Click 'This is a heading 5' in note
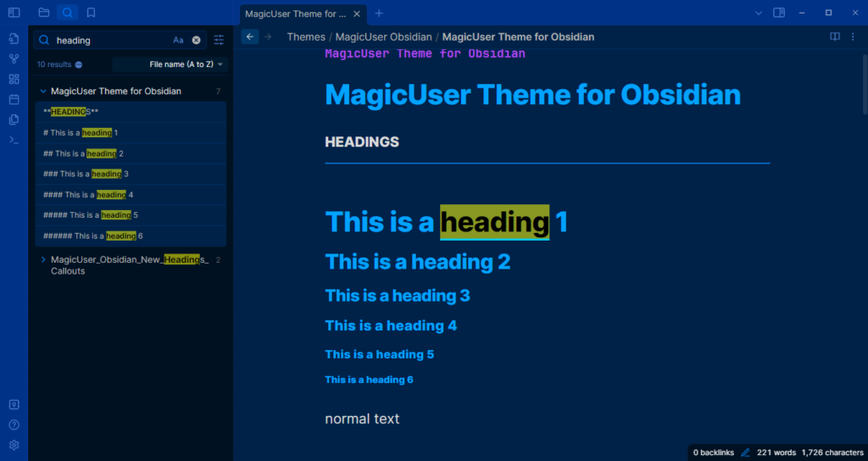 coord(379,354)
